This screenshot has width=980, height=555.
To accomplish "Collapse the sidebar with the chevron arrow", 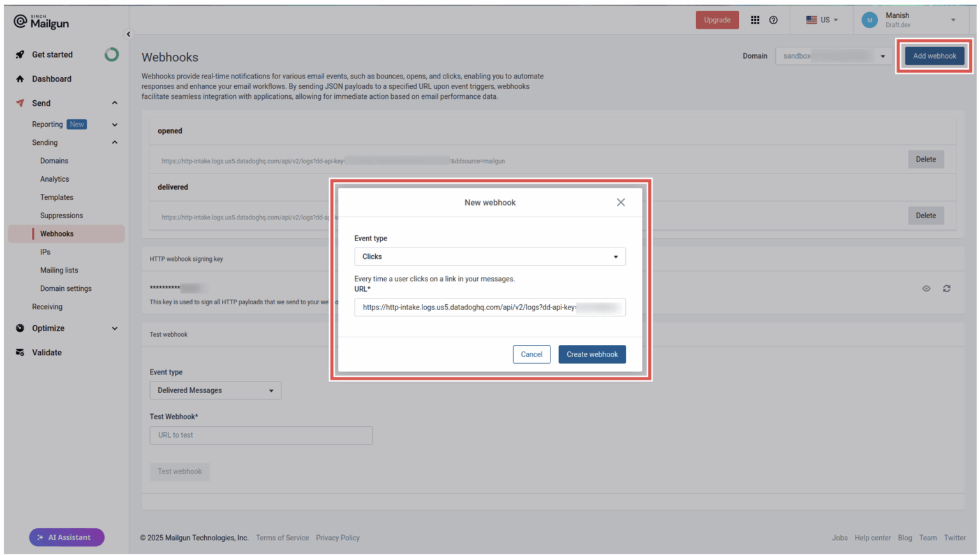I will 128,34.
